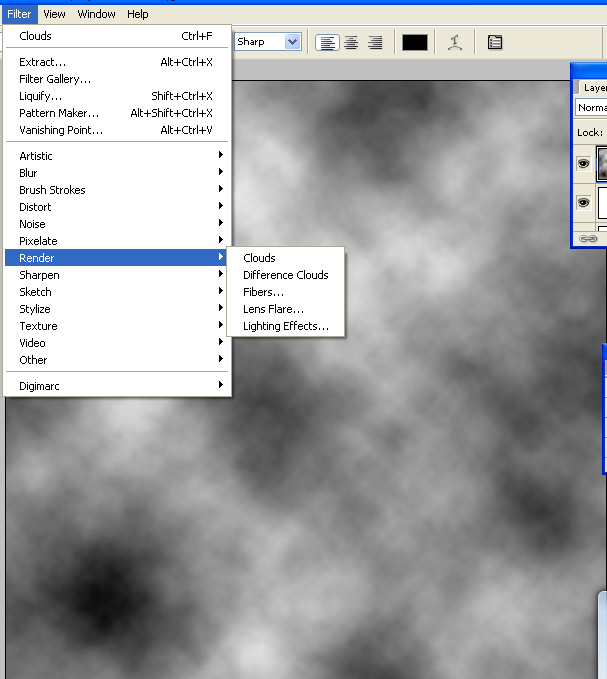Screen dimensions: 607x679
Task: Choose Lighting Effects in Render submenu
Action: click(286, 326)
